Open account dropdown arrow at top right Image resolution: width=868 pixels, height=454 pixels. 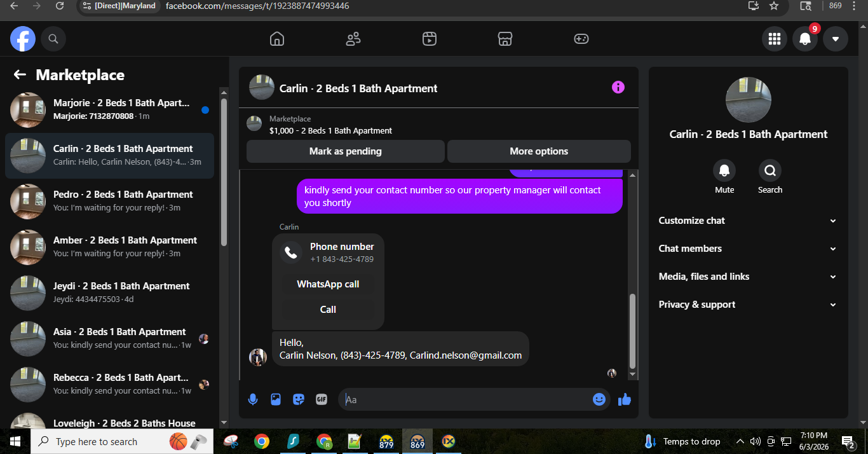click(836, 39)
